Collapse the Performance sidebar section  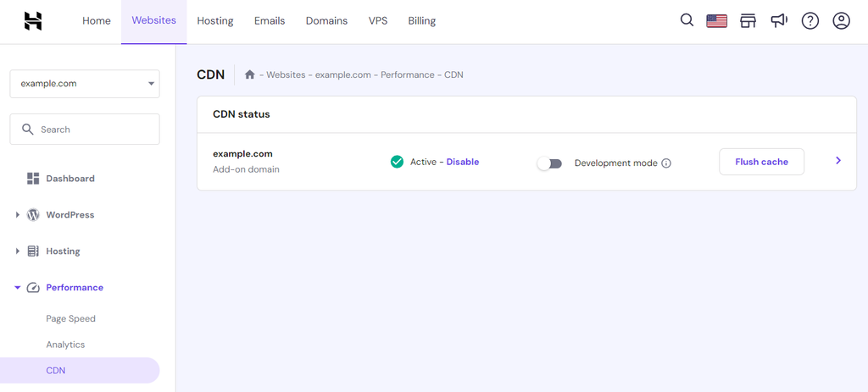(x=18, y=288)
